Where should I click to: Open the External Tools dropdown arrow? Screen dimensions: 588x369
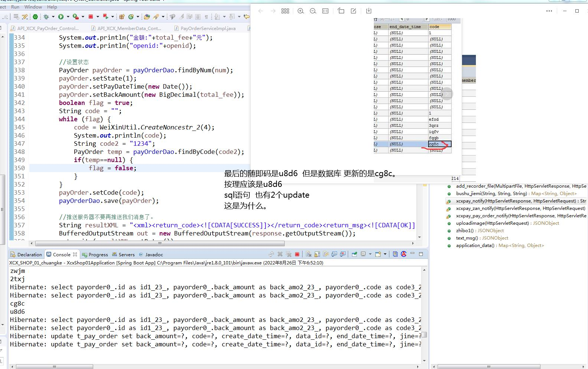pos(83,17)
